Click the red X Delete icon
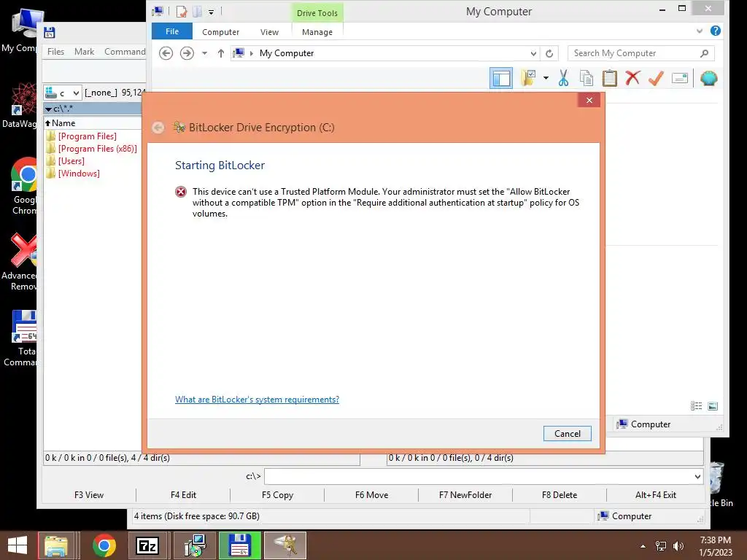This screenshot has width=747, height=560. [x=632, y=77]
